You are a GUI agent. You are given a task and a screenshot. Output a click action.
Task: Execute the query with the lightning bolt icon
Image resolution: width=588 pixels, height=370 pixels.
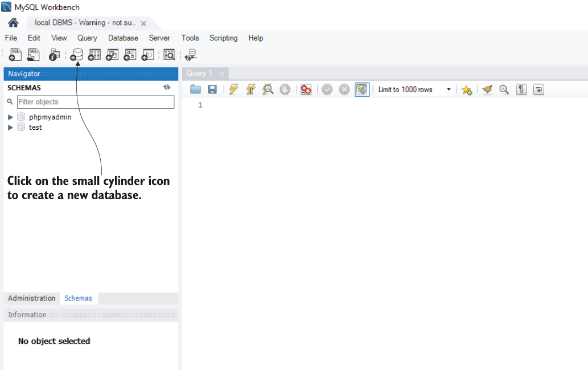(233, 89)
